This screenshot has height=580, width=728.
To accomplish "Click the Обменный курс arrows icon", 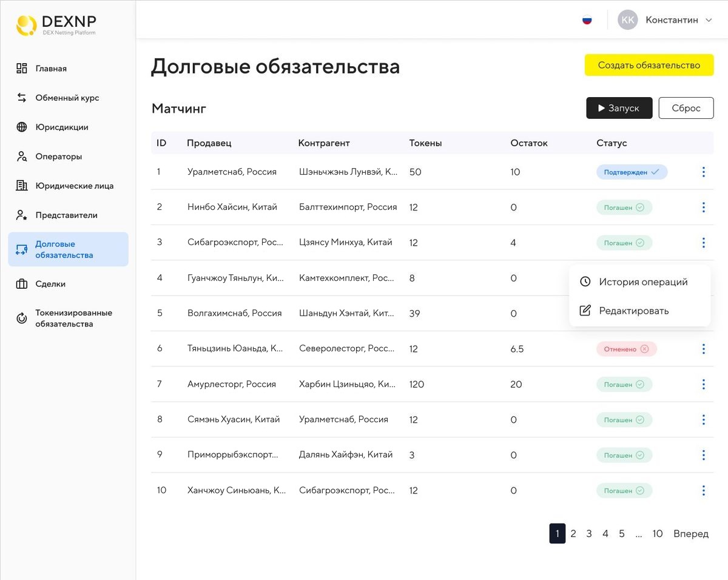I will pos(22,98).
